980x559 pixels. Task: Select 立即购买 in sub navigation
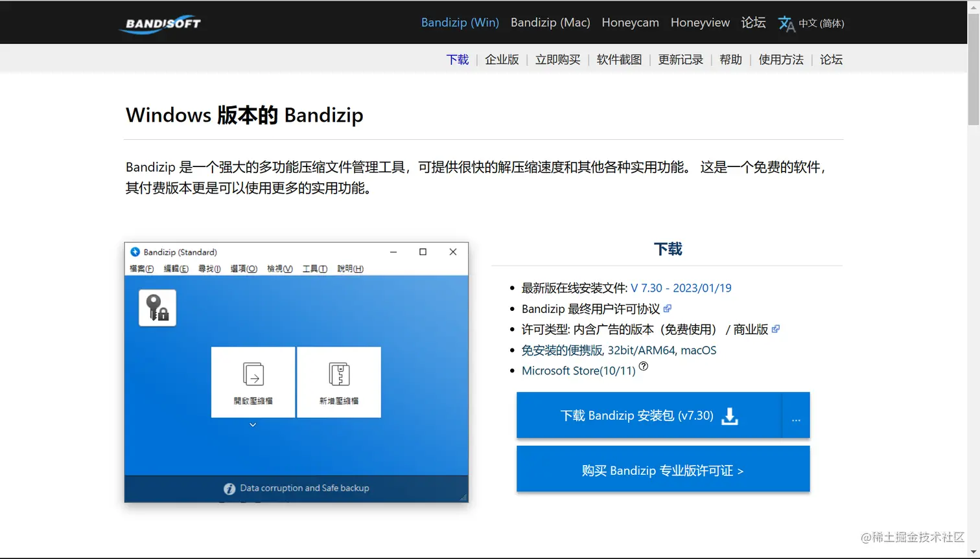[x=557, y=60]
